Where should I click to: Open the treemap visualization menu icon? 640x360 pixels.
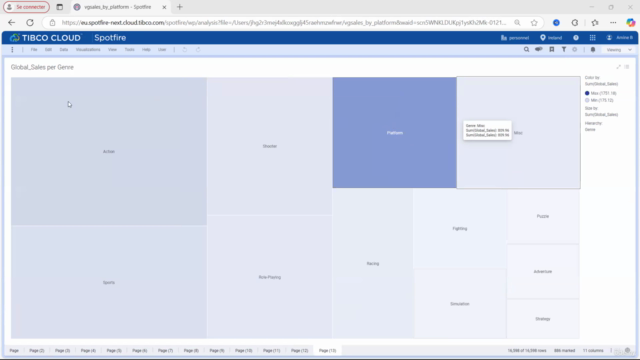tap(627, 67)
